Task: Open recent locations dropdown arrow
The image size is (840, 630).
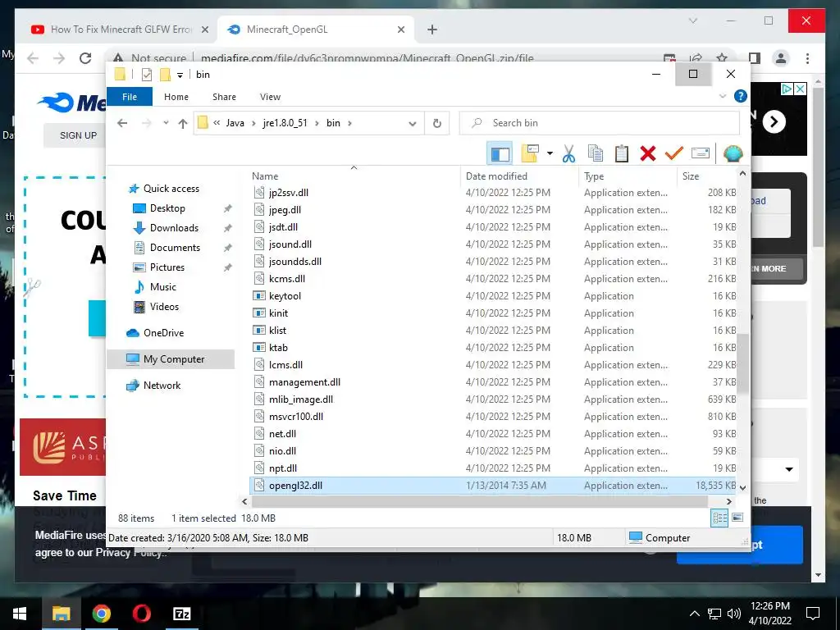Action: coord(166,123)
